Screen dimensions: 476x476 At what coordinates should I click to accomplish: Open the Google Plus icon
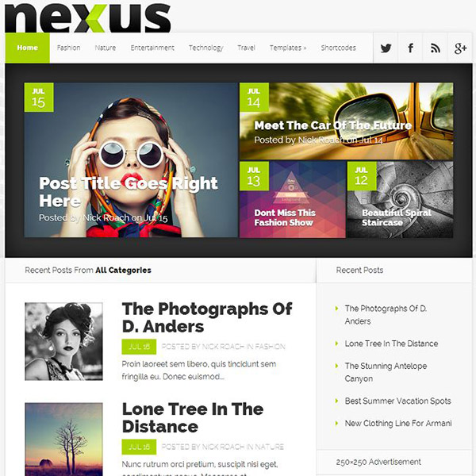[x=460, y=48]
